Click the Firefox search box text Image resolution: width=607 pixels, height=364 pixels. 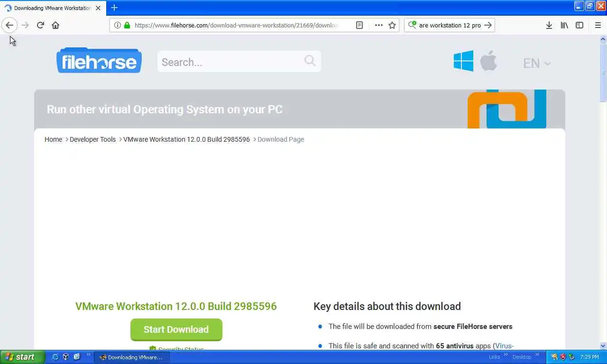[450, 25]
